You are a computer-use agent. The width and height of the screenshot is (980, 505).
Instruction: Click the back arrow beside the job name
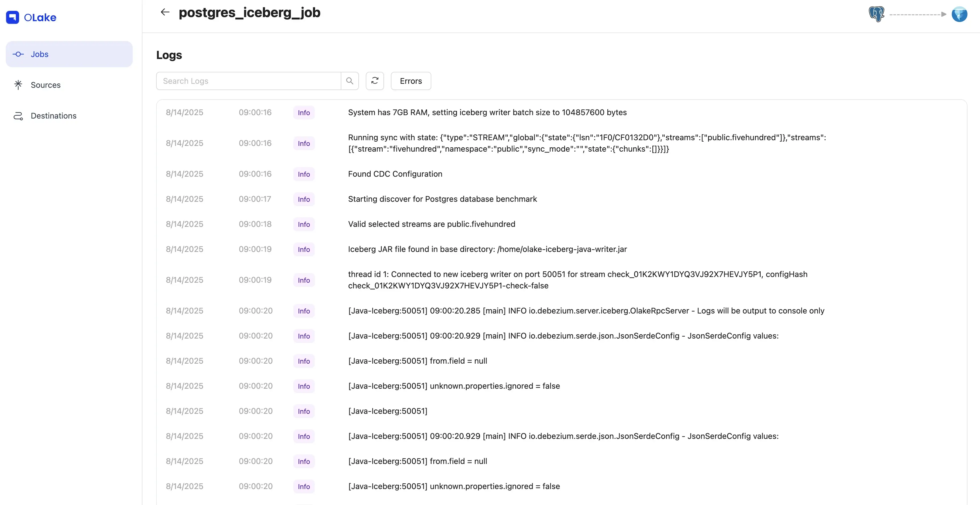click(165, 12)
